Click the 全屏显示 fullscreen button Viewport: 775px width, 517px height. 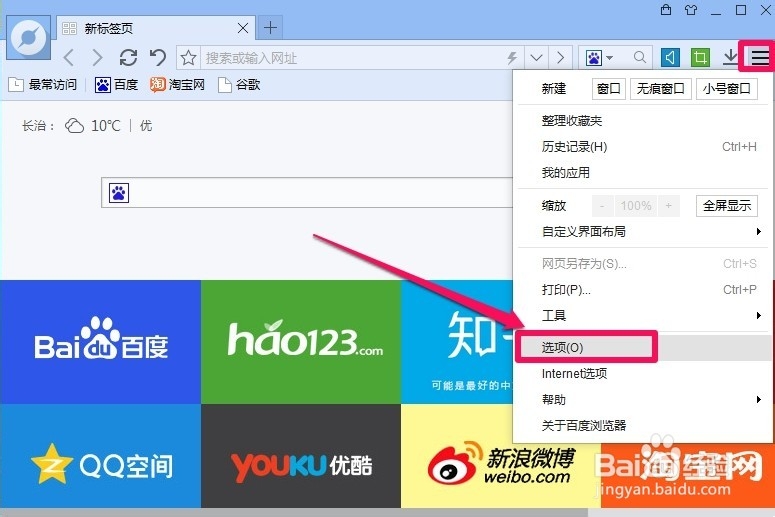click(x=727, y=206)
